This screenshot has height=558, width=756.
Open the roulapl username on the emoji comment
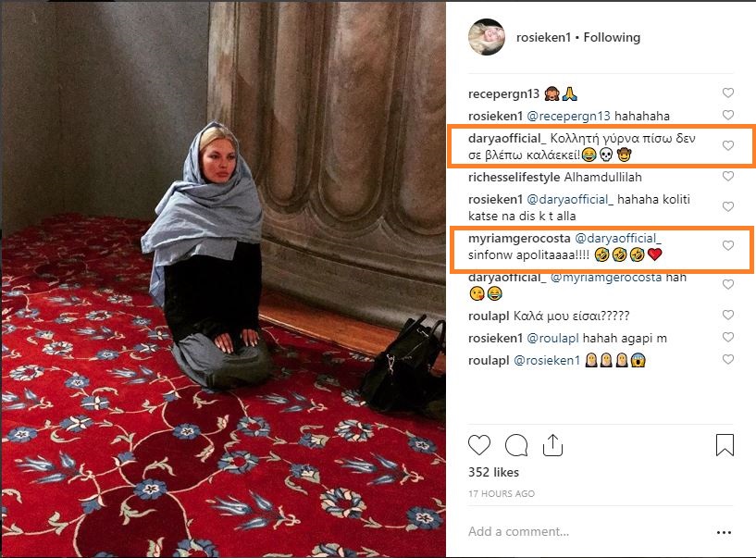pos(489,360)
